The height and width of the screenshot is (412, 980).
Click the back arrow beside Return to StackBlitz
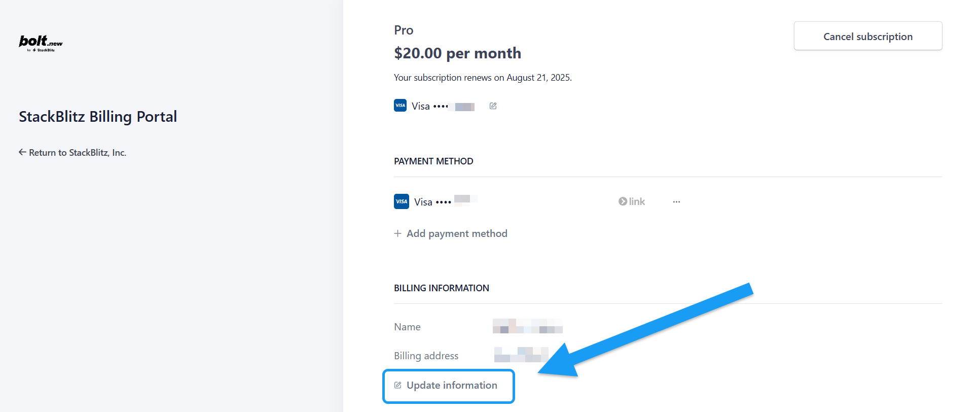pyautogui.click(x=22, y=152)
